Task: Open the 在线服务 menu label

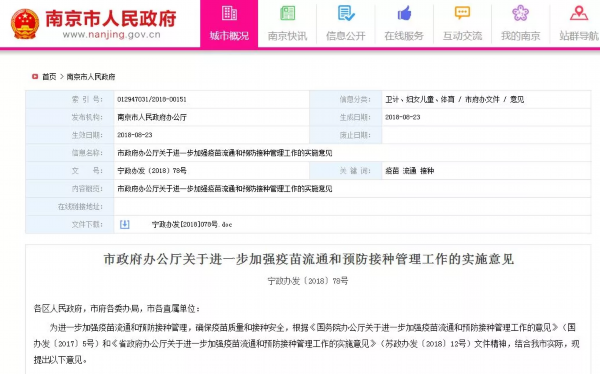Action: 404,36
